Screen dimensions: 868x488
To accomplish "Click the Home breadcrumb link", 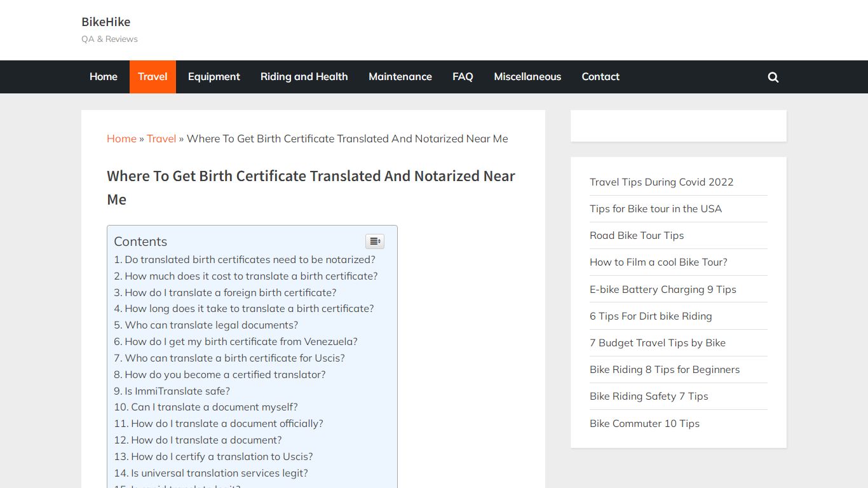I will 121,139.
